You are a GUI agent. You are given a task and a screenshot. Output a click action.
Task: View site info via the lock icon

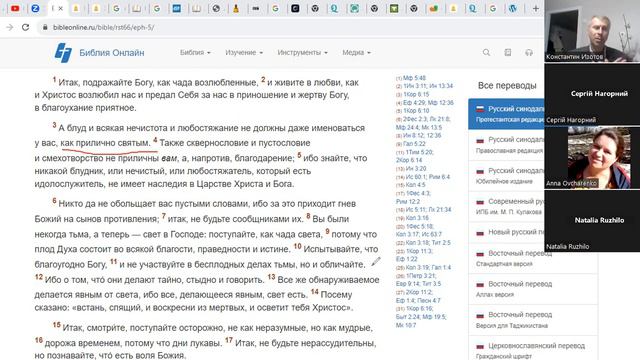click(45, 27)
